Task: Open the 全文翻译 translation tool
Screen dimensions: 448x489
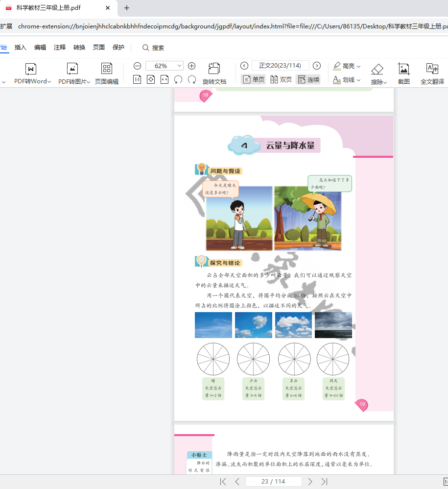Action: (432, 73)
